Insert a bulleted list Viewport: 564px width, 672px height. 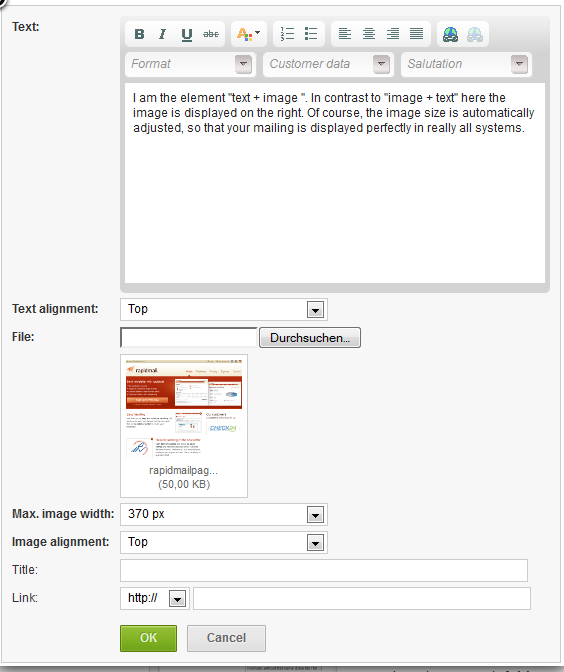(311, 34)
